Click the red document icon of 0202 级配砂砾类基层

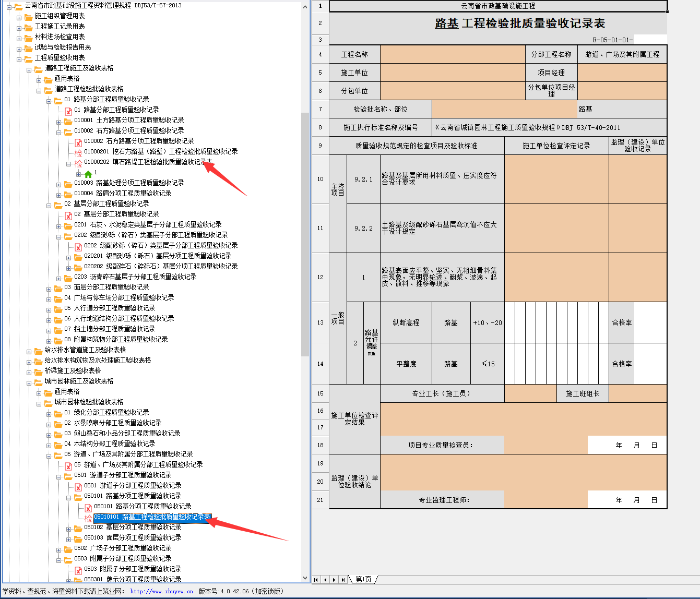point(78,246)
